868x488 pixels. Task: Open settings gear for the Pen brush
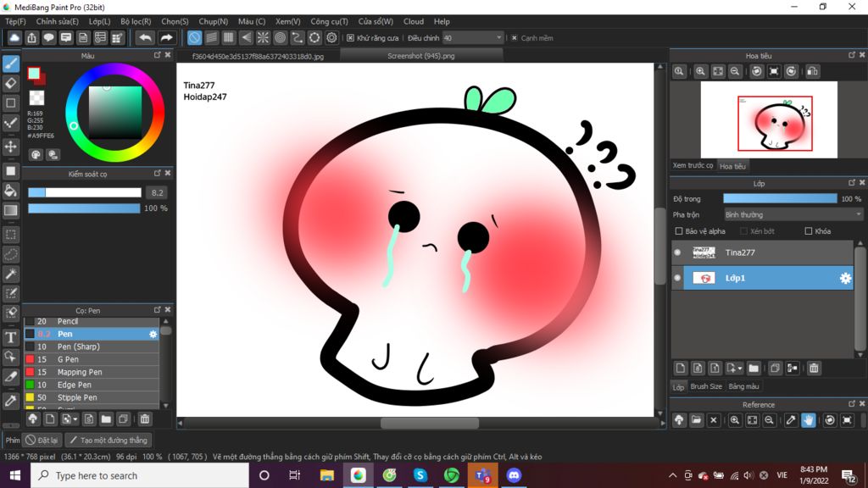(x=153, y=334)
